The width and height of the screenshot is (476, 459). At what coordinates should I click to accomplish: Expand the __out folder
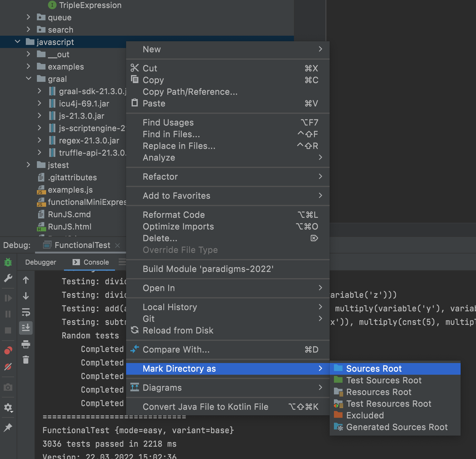click(28, 54)
